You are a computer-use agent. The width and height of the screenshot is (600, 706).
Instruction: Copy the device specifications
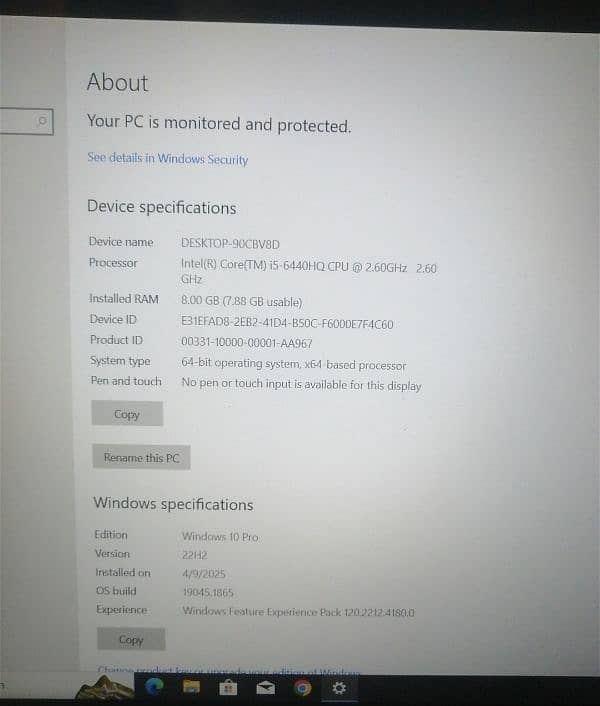[x=127, y=414]
